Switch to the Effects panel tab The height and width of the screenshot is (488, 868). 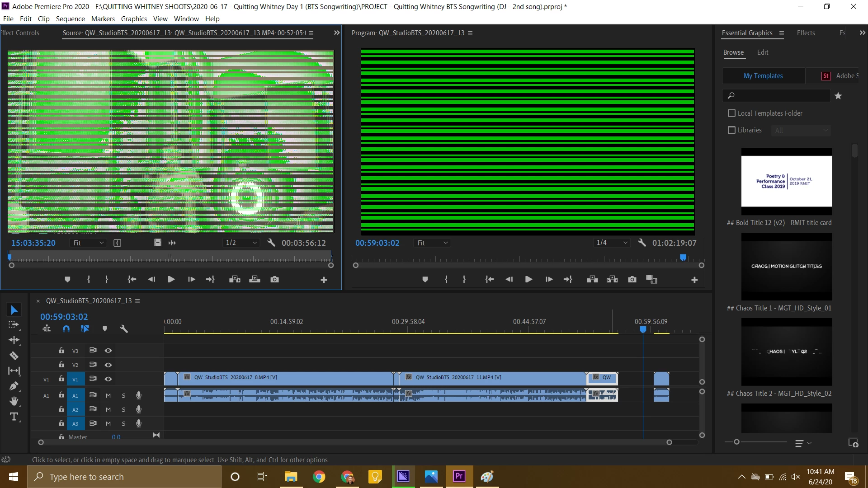806,33
